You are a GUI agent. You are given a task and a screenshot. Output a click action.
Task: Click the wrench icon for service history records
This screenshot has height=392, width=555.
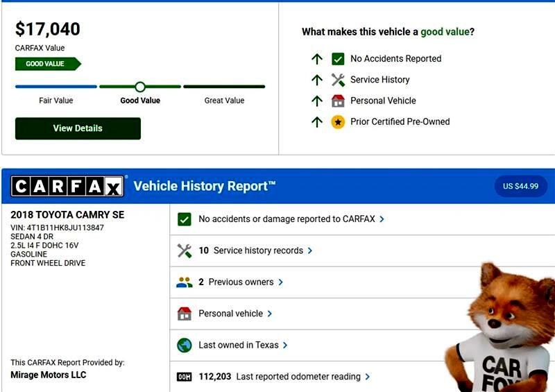[x=184, y=250]
